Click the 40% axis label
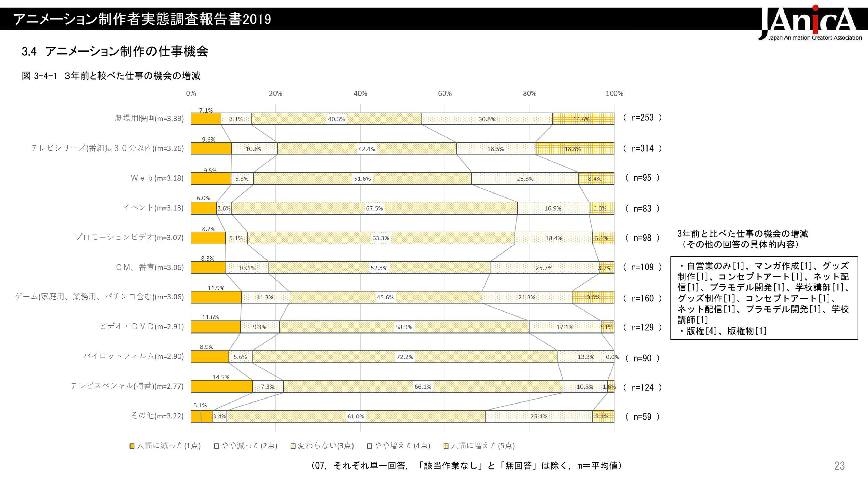The image size is (868, 488). [x=360, y=94]
